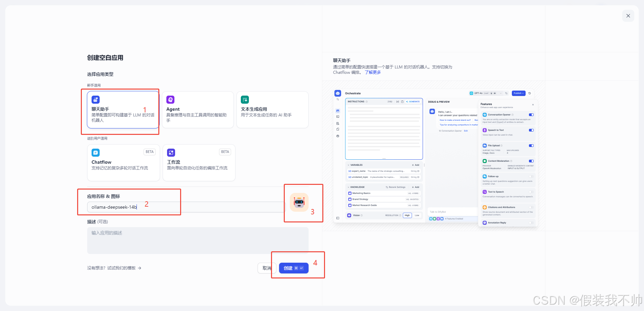Click the BETA badge on Chatflow card
The image size is (644, 311).
(150, 152)
